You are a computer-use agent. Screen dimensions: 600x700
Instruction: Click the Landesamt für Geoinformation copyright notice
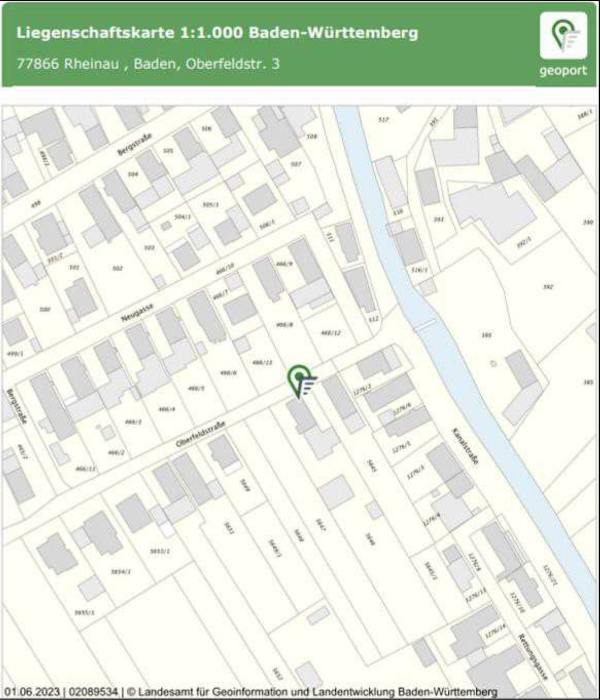(x=312, y=692)
